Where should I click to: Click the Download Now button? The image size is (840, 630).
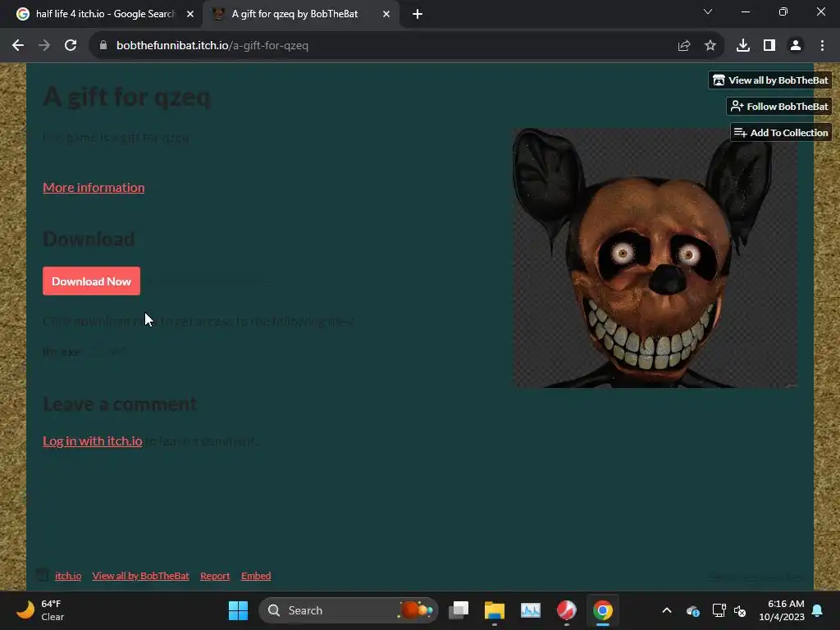[92, 281]
